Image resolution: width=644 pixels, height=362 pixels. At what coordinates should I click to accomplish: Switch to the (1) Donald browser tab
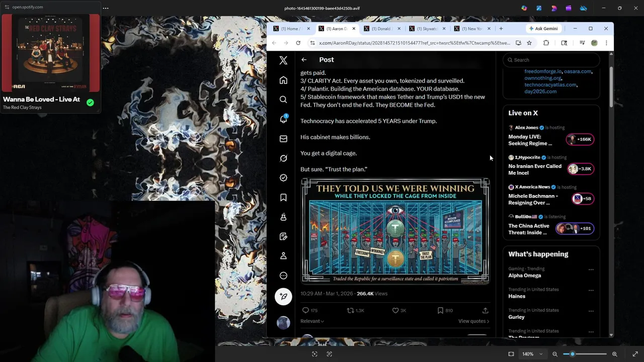pyautogui.click(x=383, y=29)
